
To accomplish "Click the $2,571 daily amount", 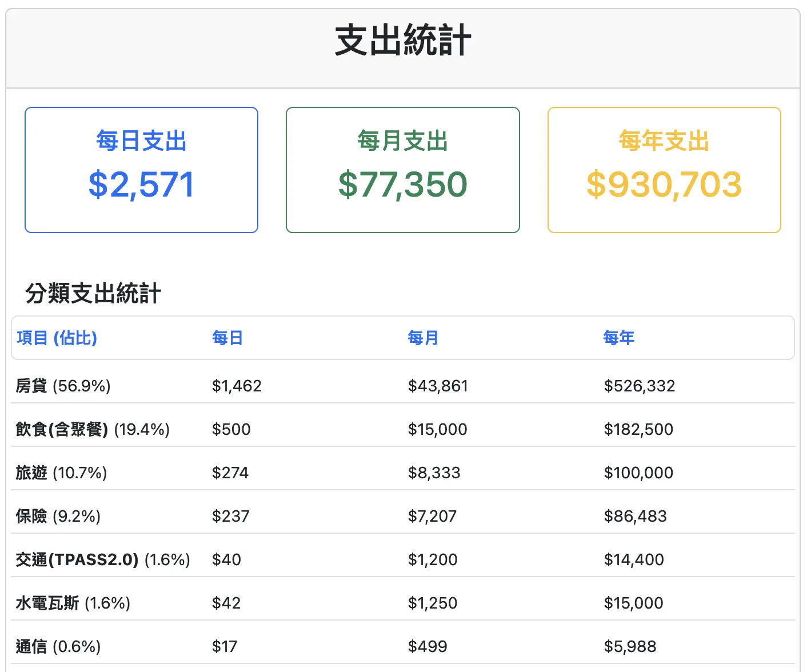I will 141,184.
